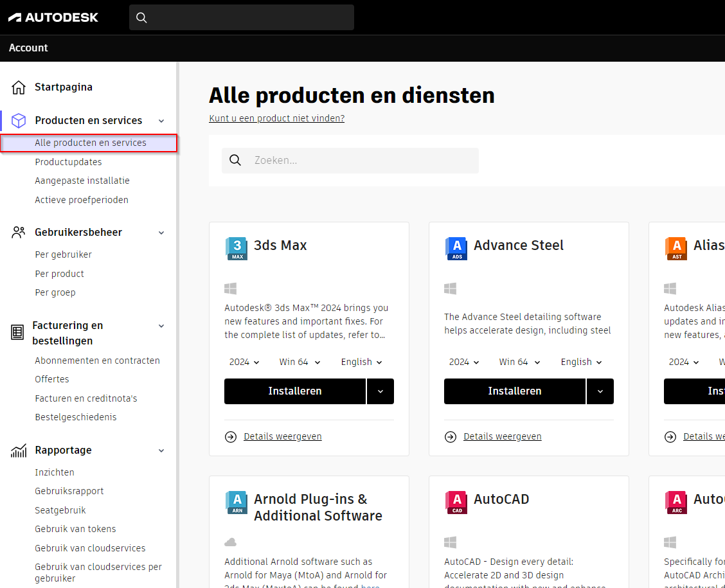Open the Win 64 dropdown for 3ds Max
Image resolution: width=725 pixels, height=588 pixels.
pyautogui.click(x=300, y=362)
